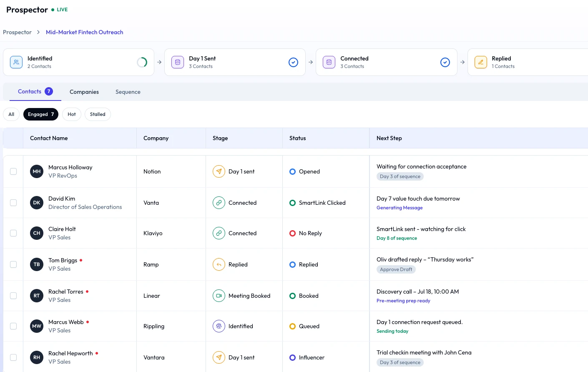The width and height of the screenshot is (588, 372).
Task: Click the DK avatar of David Kim
Action: tap(37, 203)
